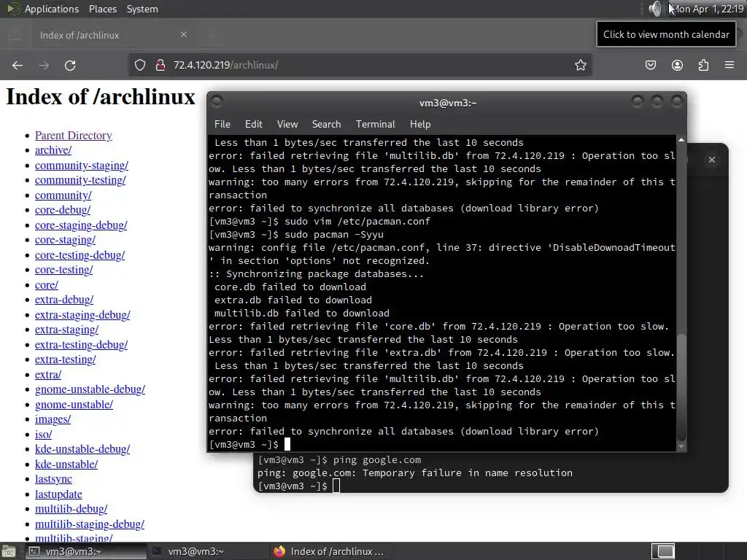747x560 pixels.
Task: Bookmark this page with the star
Action: point(580,65)
